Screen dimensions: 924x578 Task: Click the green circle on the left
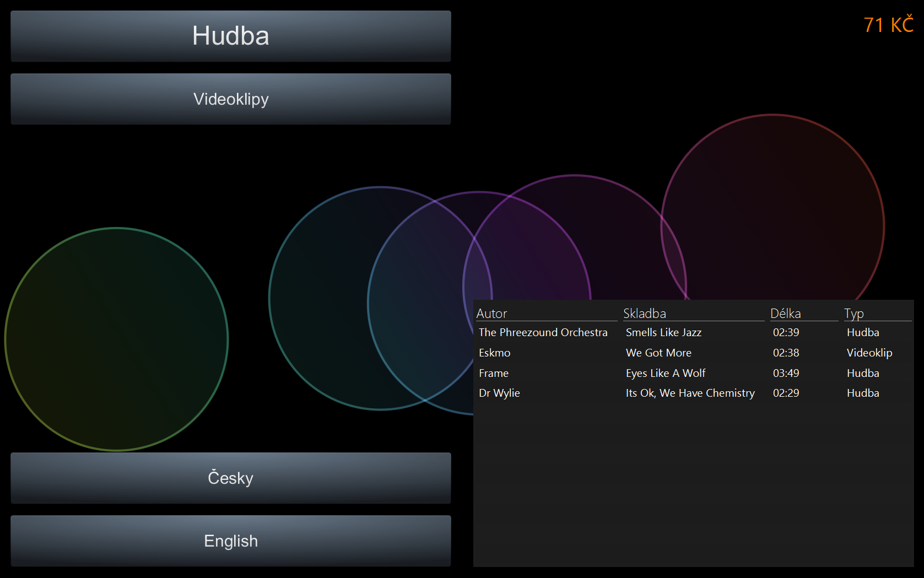(116, 339)
